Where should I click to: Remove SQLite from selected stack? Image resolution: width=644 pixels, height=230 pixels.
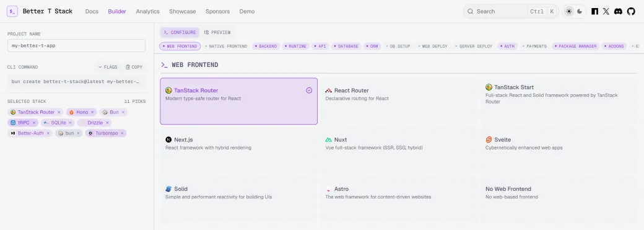pyautogui.click(x=70, y=123)
